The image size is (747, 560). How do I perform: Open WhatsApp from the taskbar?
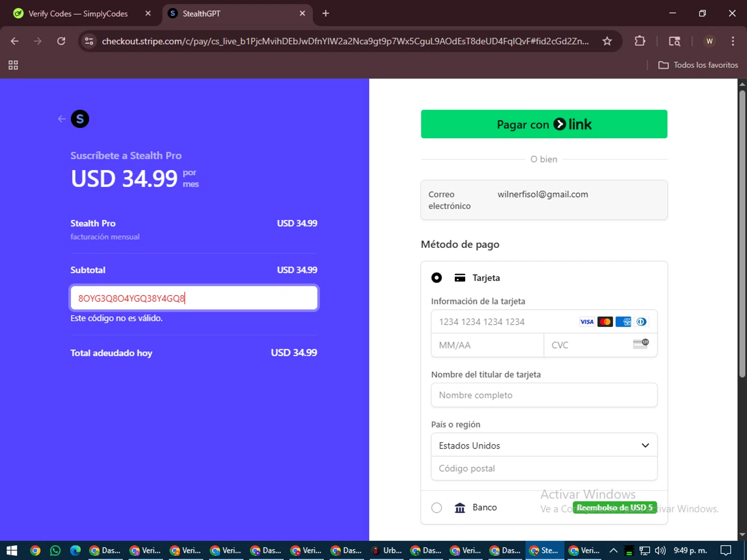(x=55, y=550)
